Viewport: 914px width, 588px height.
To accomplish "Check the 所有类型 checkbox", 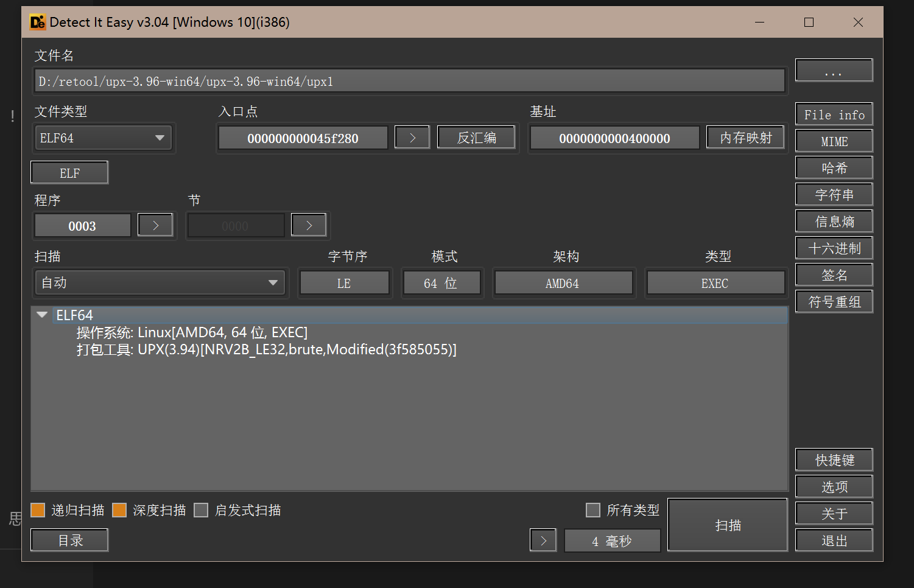I will coord(593,510).
